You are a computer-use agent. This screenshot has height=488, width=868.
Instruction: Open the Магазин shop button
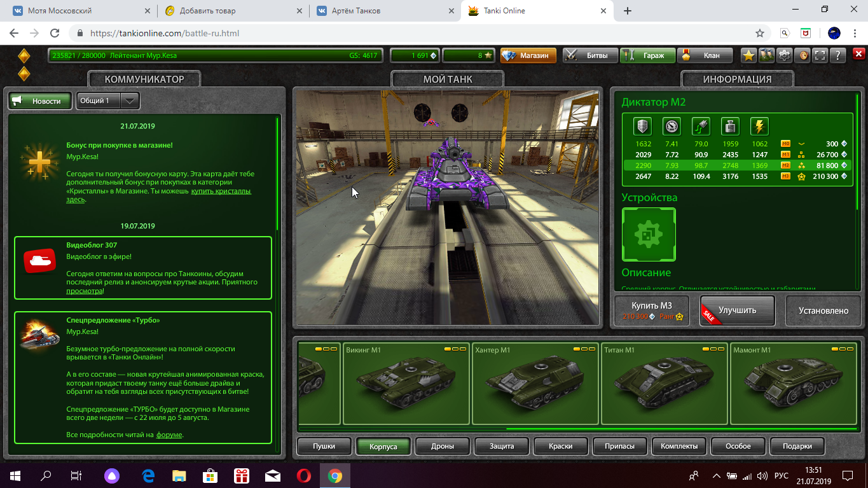coord(528,55)
